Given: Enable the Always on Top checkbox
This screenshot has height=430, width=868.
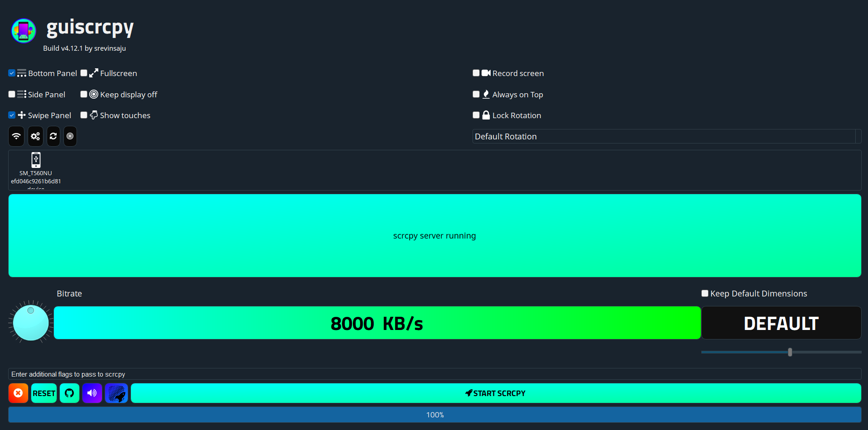Looking at the screenshot, I should 476,94.
